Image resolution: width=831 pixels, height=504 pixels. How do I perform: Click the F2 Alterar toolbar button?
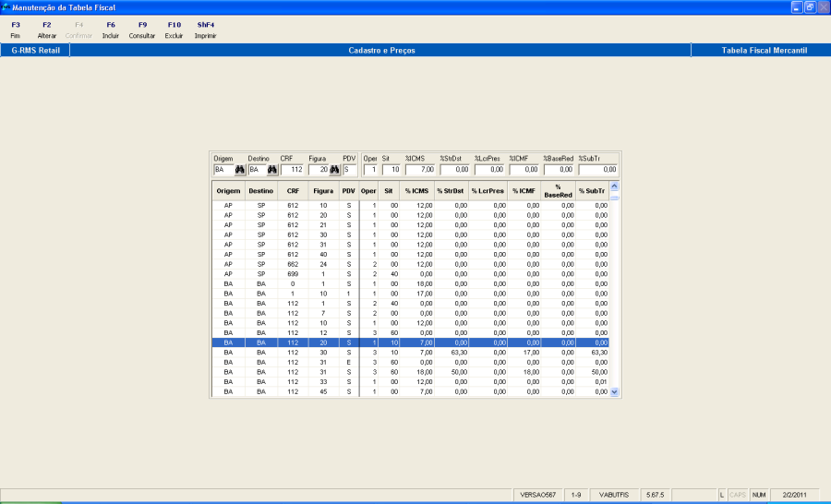47,30
